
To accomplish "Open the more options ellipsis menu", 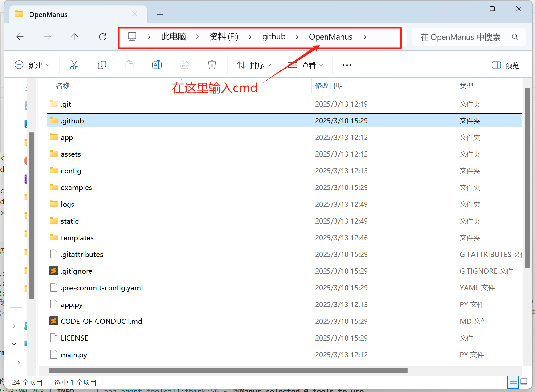I will click(x=347, y=65).
